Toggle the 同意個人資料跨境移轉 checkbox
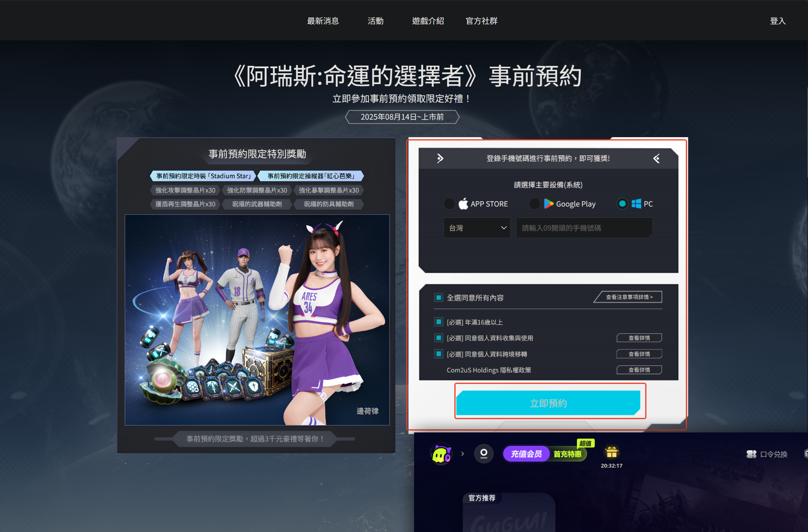808x532 pixels. [439, 354]
